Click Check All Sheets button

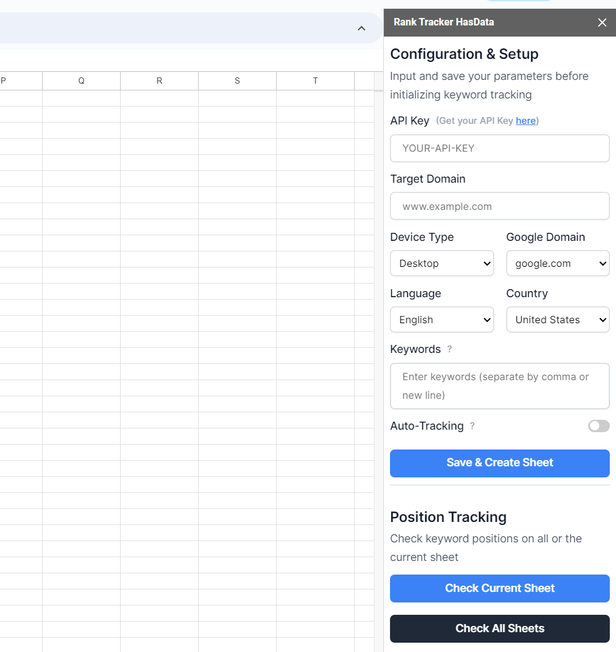500,628
